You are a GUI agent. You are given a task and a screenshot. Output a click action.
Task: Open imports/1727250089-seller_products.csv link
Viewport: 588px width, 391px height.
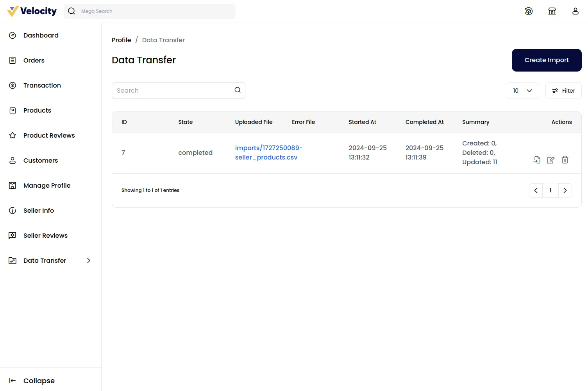pyautogui.click(x=268, y=152)
